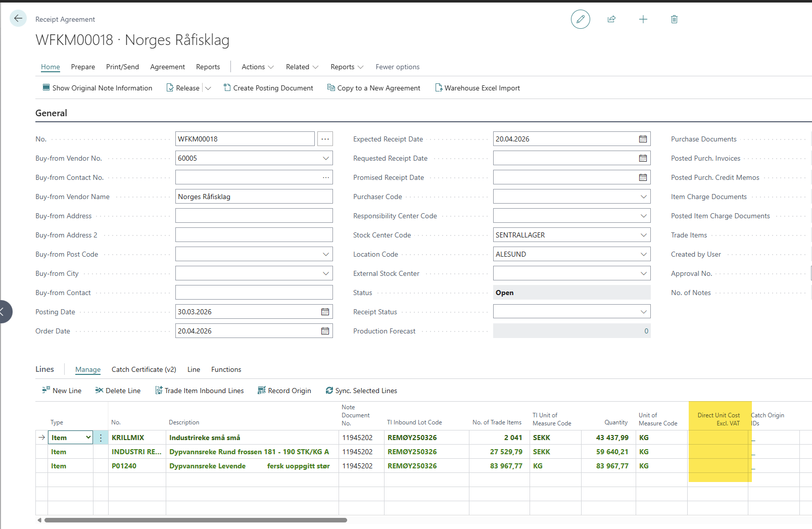Image resolution: width=812 pixels, height=529 pixels.
Task: Click Fewer options link
Action: (x=397, y=67)
